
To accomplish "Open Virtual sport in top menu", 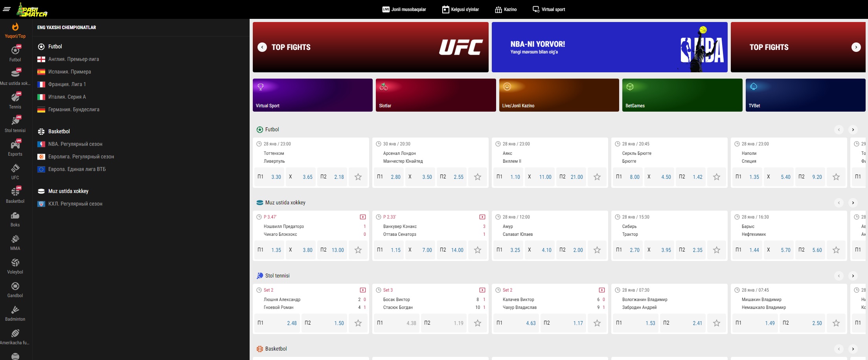I will [549, 9].
